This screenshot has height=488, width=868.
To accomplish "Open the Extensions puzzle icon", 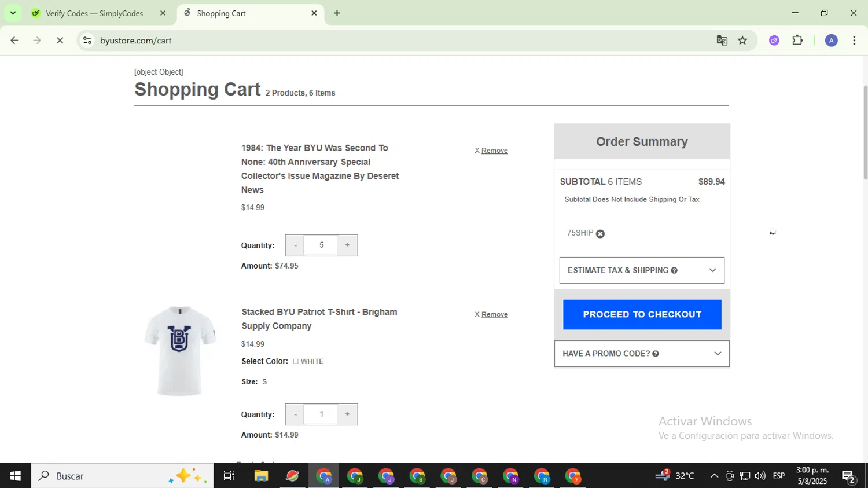I will coord(797,41).
